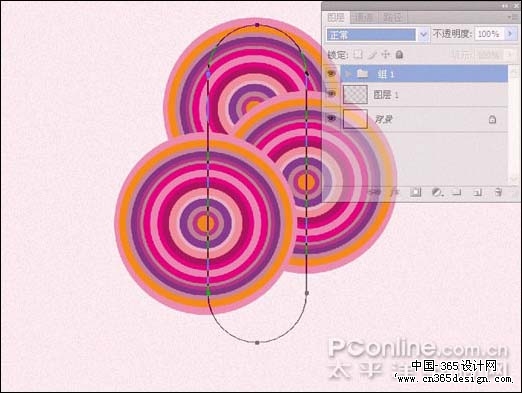Click the lock position move icon
Screen dimensions: 522x393
385,54
